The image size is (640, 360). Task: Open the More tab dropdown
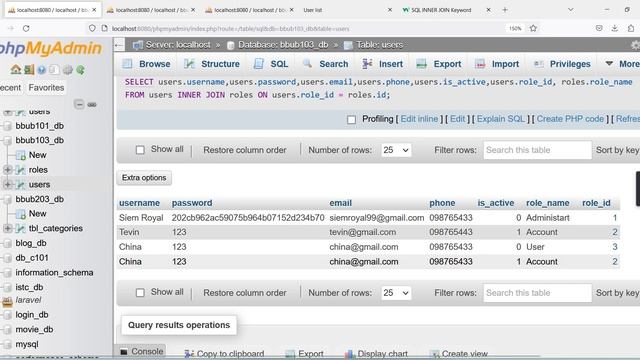click(x=622, y=64)
